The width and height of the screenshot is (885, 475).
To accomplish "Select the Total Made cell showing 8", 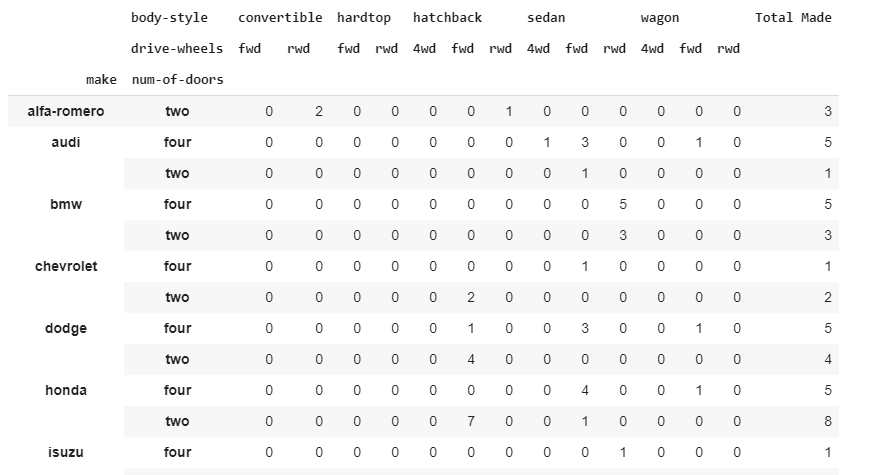I will click(827, 421).
